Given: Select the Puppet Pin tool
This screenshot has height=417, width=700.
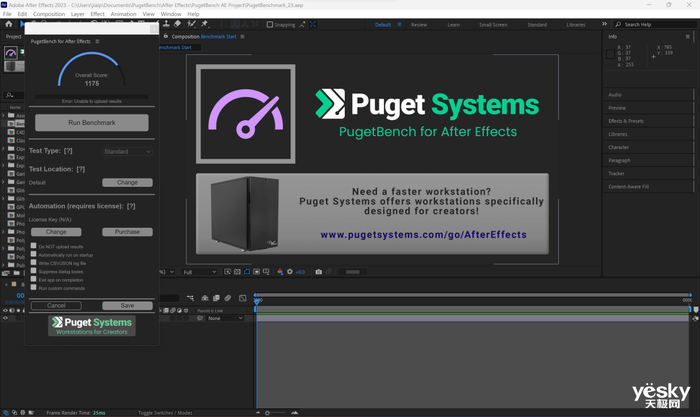Looking at the screenshot, I should pyautogui.click(x=205, y=24).
